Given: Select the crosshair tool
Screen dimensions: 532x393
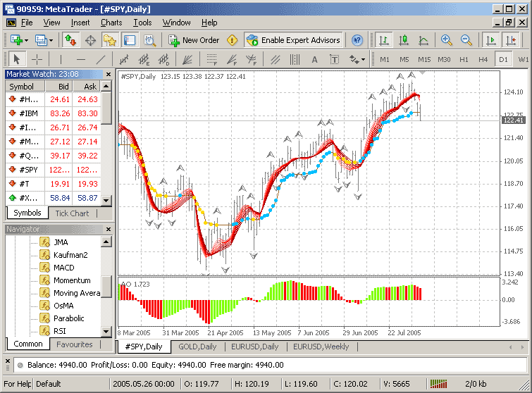Looking at the screenshot, I should pos(37,60).
